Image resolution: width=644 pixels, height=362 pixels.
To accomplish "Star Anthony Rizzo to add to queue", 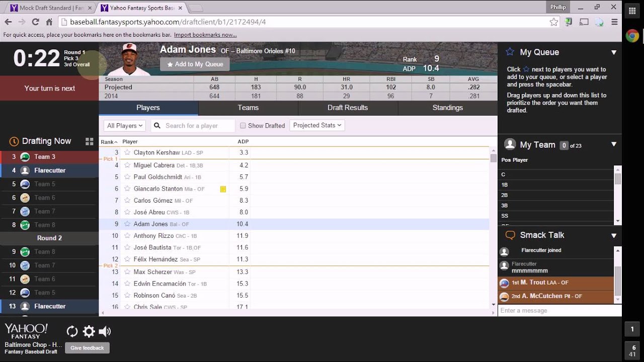I will [x=127, y=236].
